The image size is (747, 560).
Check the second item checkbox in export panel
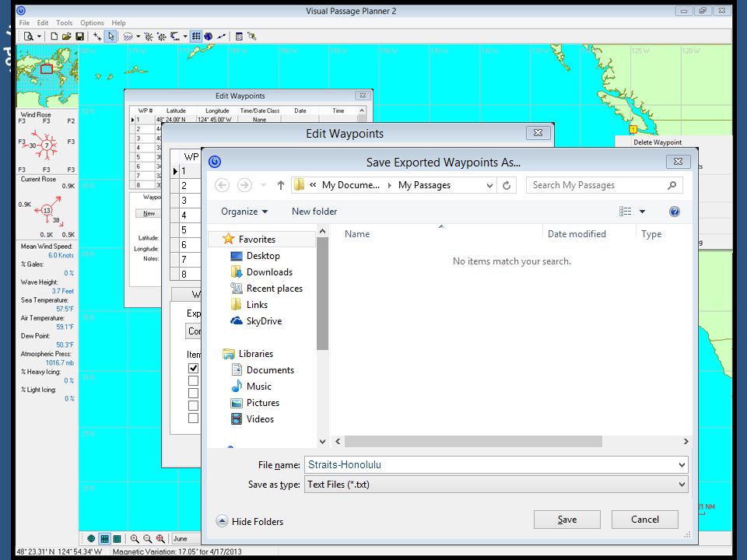(x=193, y=380)
